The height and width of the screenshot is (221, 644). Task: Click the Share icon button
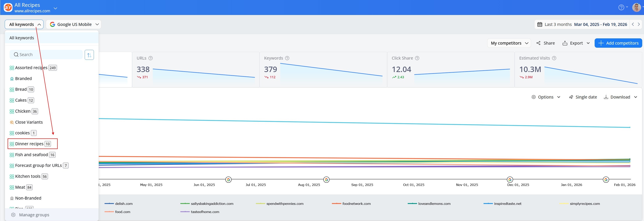point(538,43)
